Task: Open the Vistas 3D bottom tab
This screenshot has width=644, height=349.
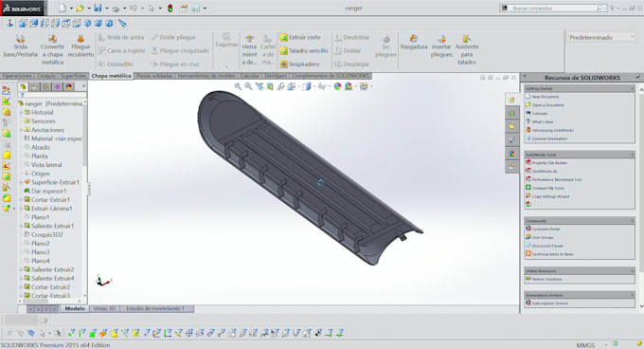Action: [104, 309]
